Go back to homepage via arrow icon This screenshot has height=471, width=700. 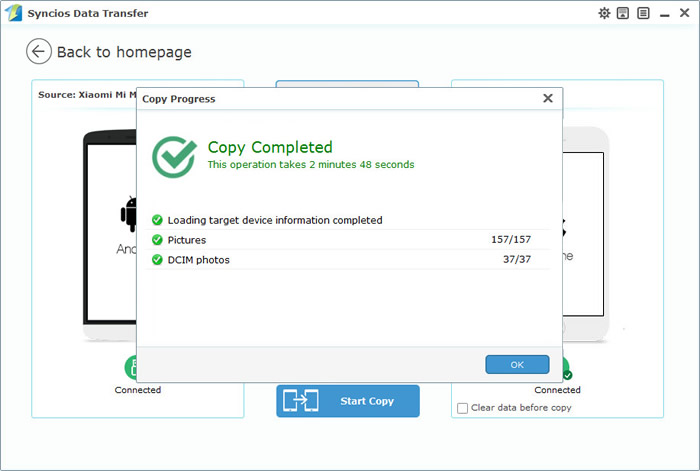[x=39, y=51]
